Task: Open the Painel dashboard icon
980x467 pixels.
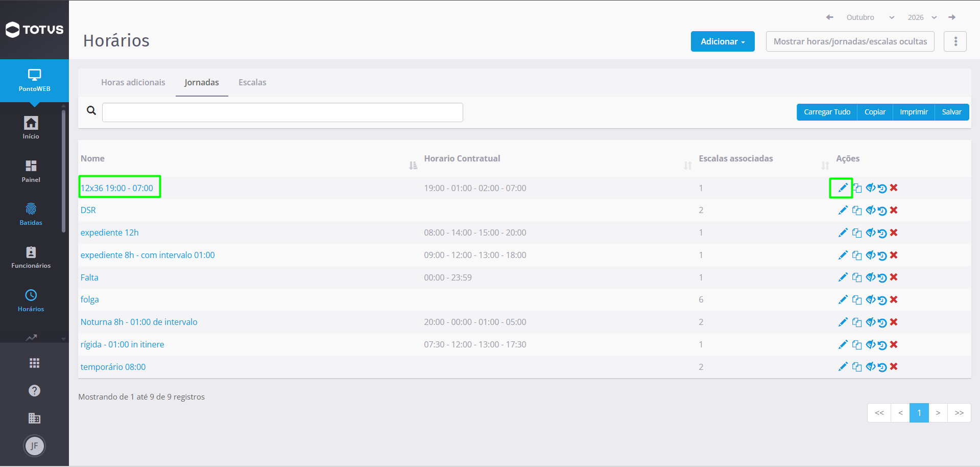Action: pyautogui.click(x=31, y=166)
